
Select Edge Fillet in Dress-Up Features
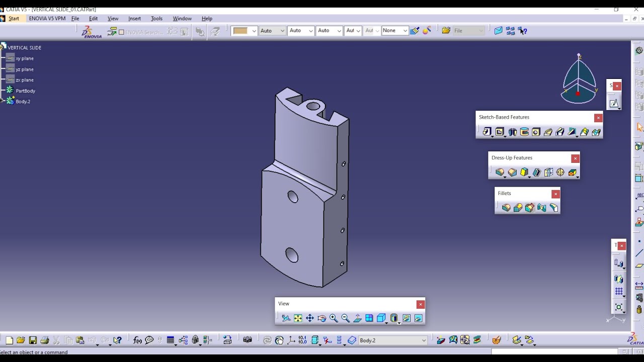(x=500, y=172)
